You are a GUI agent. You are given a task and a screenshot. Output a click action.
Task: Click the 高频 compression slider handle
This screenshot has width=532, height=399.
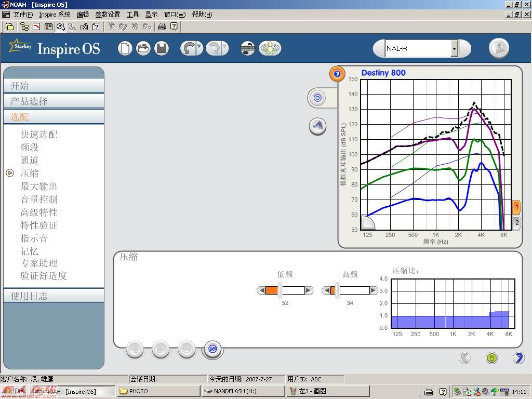(x=337, y=290)
